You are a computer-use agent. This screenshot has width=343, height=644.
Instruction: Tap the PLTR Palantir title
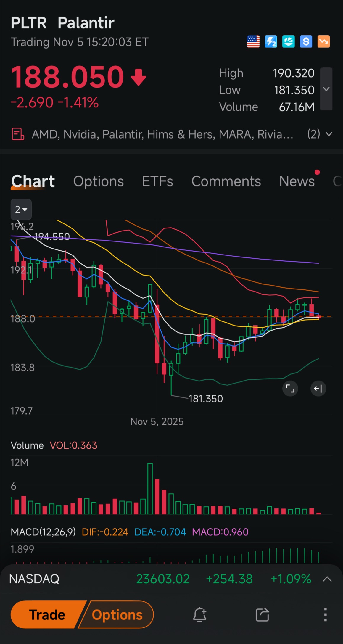pyautogui.click(x=62, y=23)
